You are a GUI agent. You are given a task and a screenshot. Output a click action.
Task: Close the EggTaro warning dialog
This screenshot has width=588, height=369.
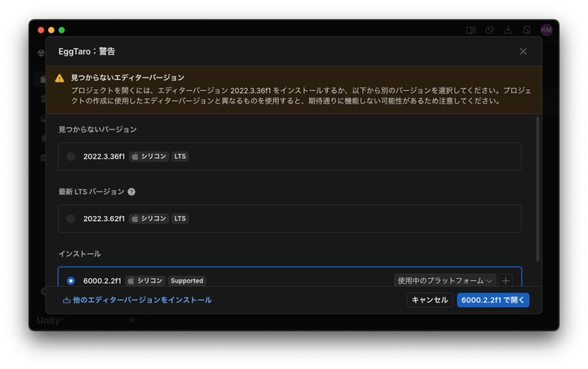tap(523, 51)
